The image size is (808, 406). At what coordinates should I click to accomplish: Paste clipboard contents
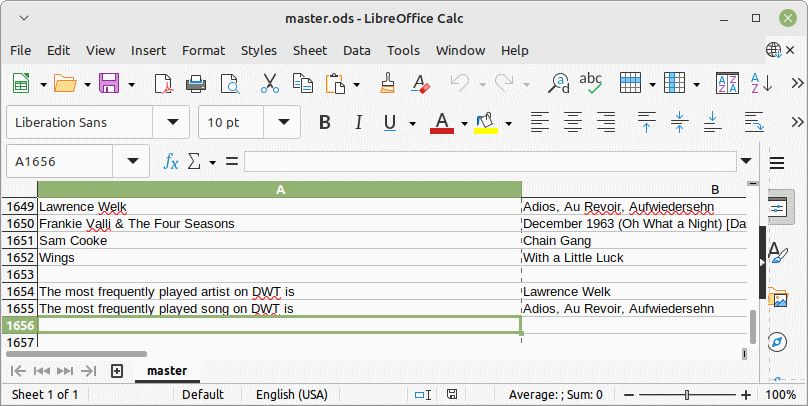(x=335, y=83)
